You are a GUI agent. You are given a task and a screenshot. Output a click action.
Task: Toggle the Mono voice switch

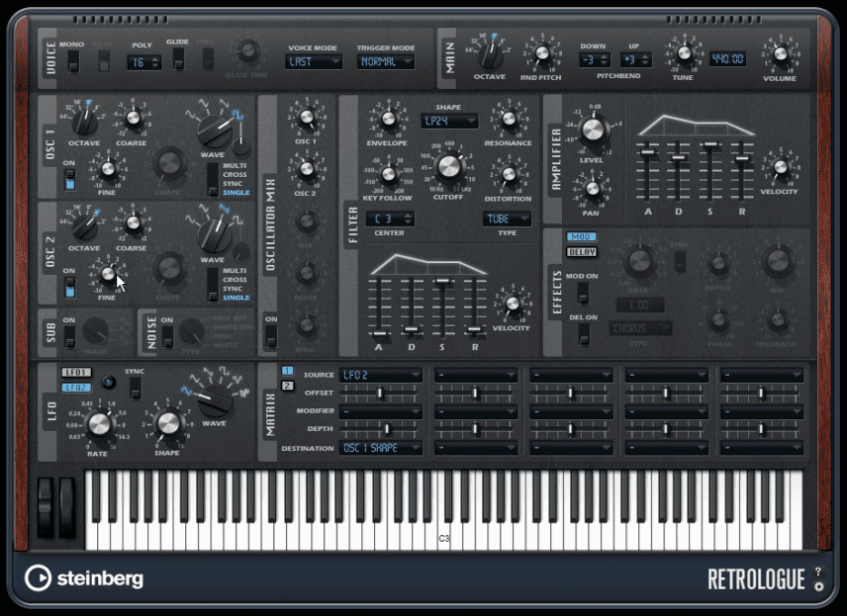coord(73,61)
